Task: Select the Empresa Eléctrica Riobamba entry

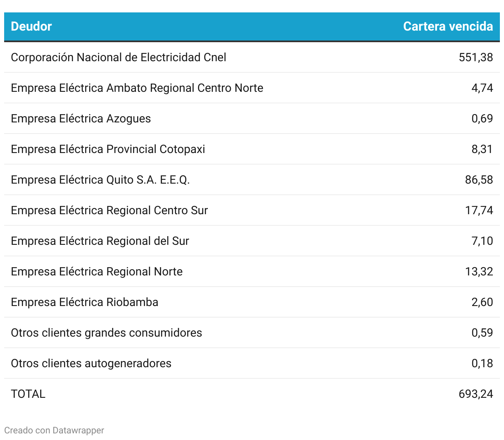Action: [x=85, y=302]
